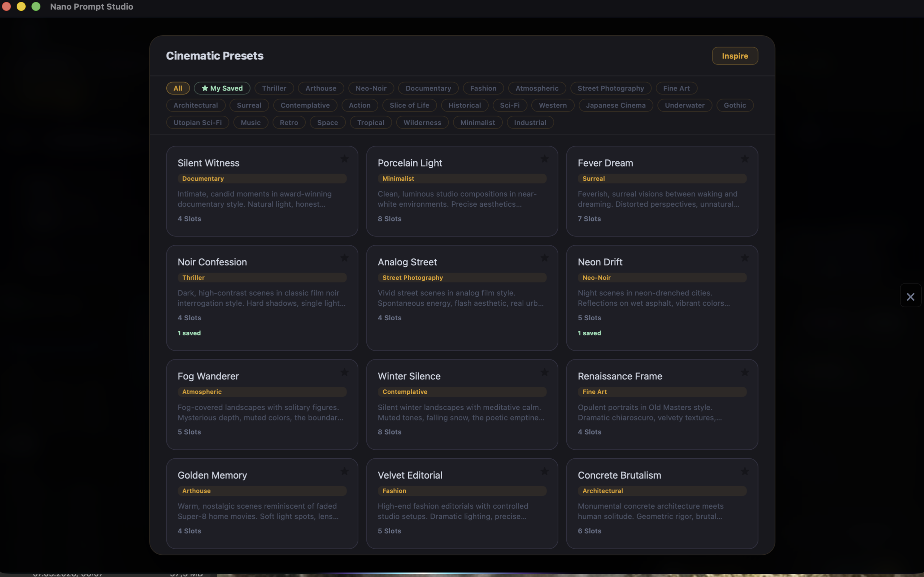Star the Fog Wanderer preset
924x577 pixels.
(x=345, y=372)
